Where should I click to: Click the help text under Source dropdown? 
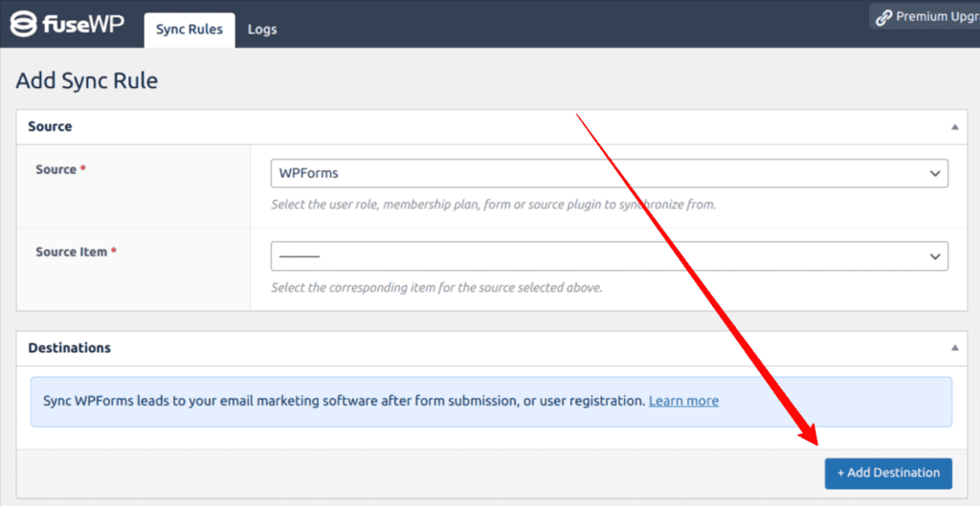tap(493, 205)
